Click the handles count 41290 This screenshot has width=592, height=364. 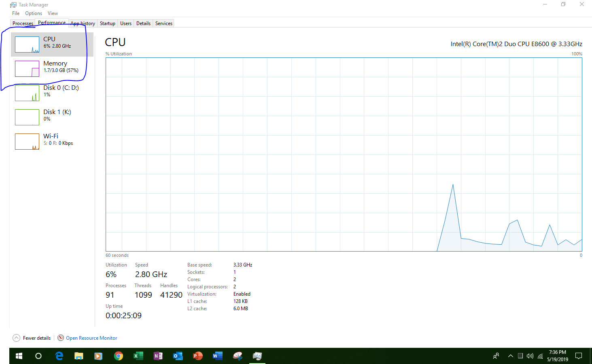coord(171,295)
